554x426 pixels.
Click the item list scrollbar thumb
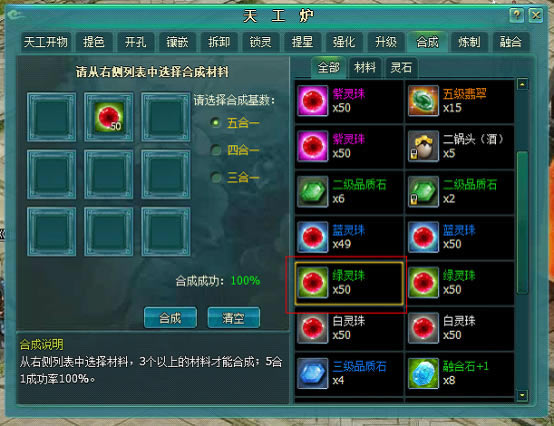tap(522, 223)
